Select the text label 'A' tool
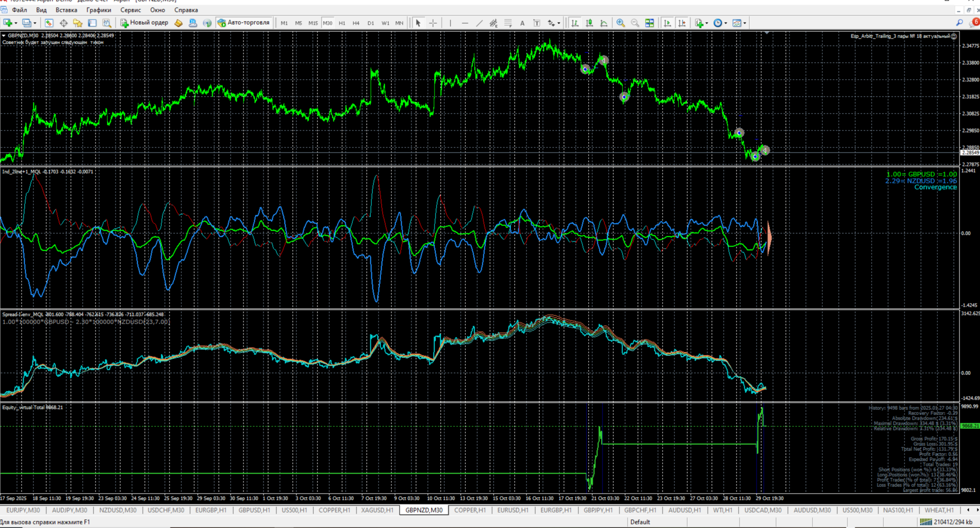 [522, 23]
